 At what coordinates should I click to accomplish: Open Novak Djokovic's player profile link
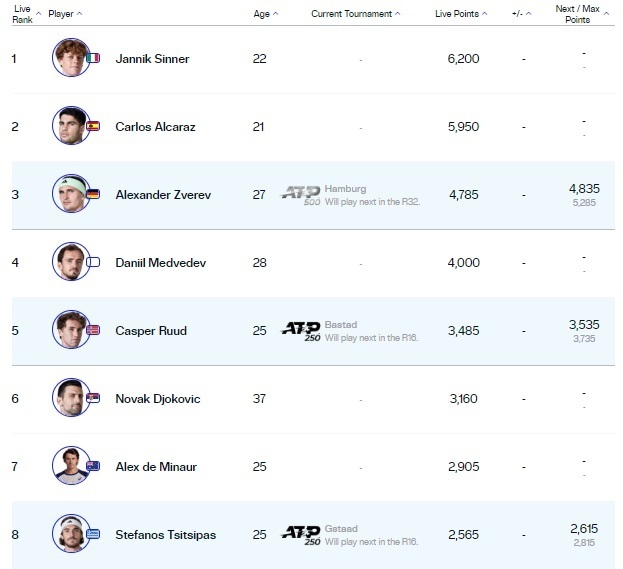158,399
